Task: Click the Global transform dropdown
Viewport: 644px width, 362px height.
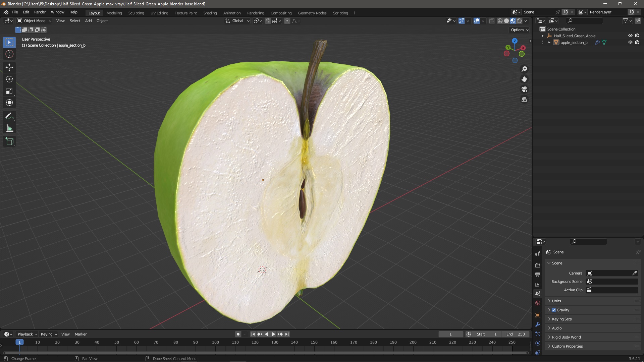Action: pyautogui.click(x=237, y=21)
